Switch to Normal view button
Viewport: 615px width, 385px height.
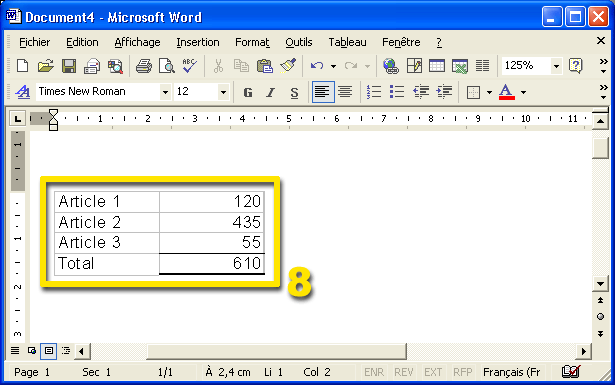click(15, 350)
